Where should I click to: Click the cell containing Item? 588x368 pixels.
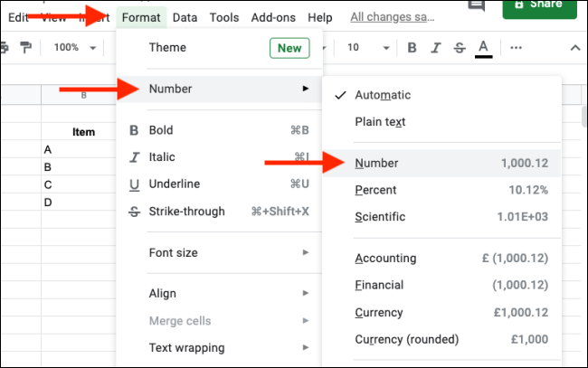click(83, 132)
